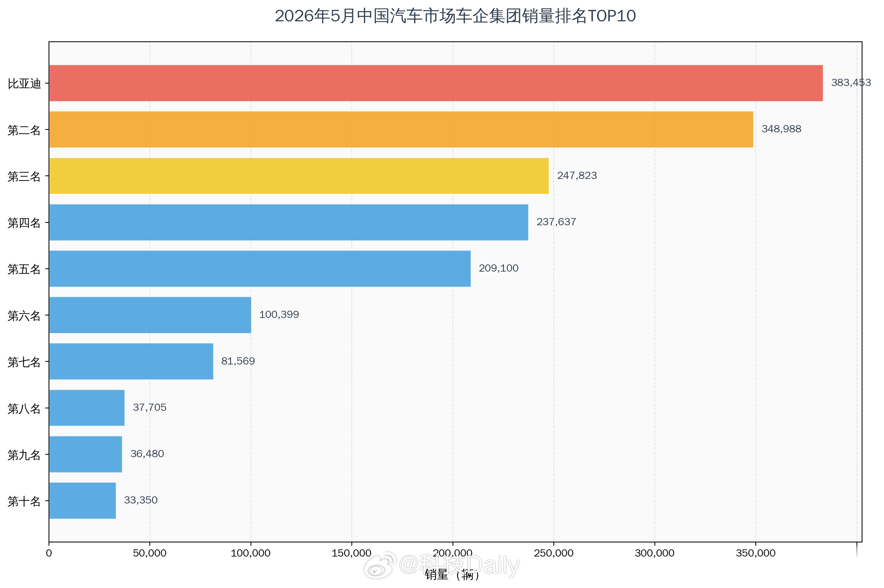884x588 pixels.
Task: Click the value label 383,453
Action: 851,83
